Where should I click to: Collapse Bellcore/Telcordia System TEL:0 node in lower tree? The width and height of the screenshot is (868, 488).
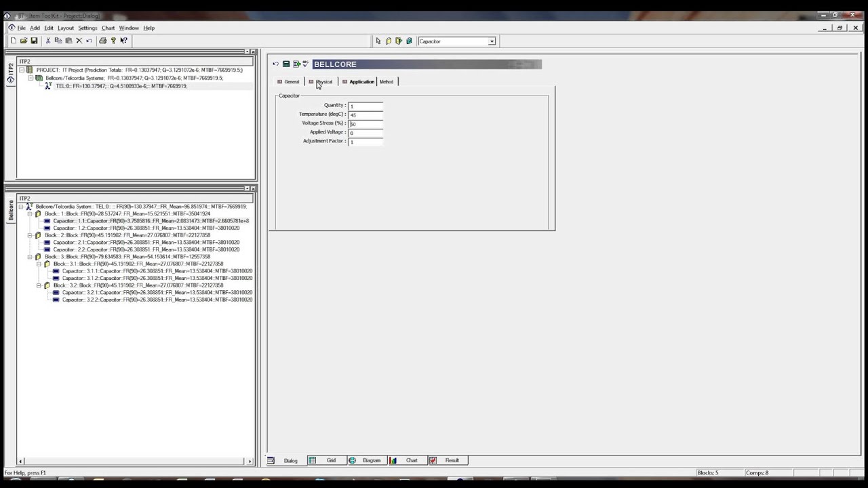click(20, 207)
